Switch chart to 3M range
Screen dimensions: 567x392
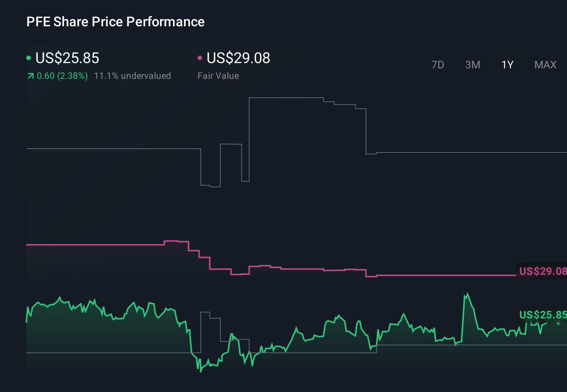(x=472, y=65)
